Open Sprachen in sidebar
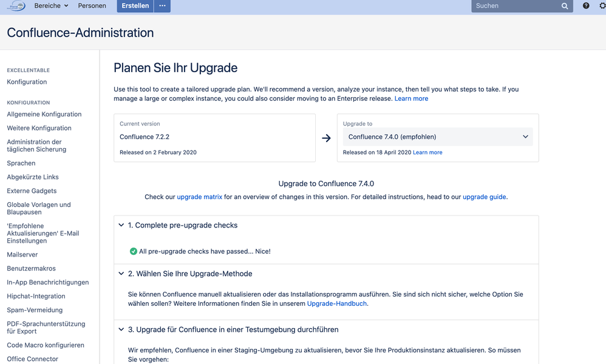The width and height of the screenshot is (606, 364). pyautogui.click(x=21, y=163)
